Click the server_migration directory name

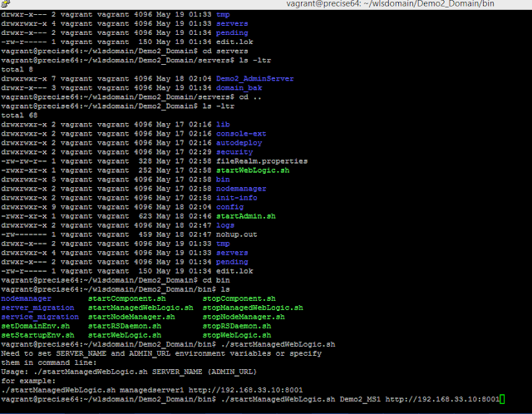(x=37, y=308)
